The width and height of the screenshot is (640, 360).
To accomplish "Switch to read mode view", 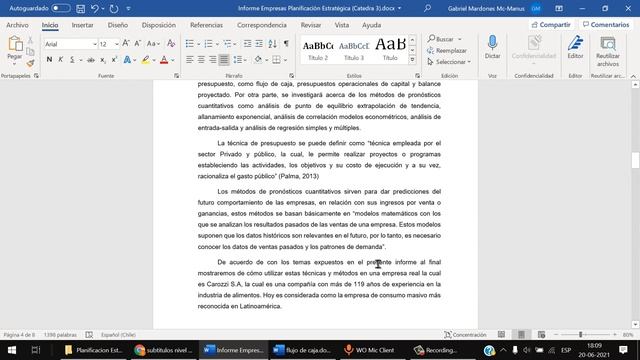I will [x=501, y=335].
